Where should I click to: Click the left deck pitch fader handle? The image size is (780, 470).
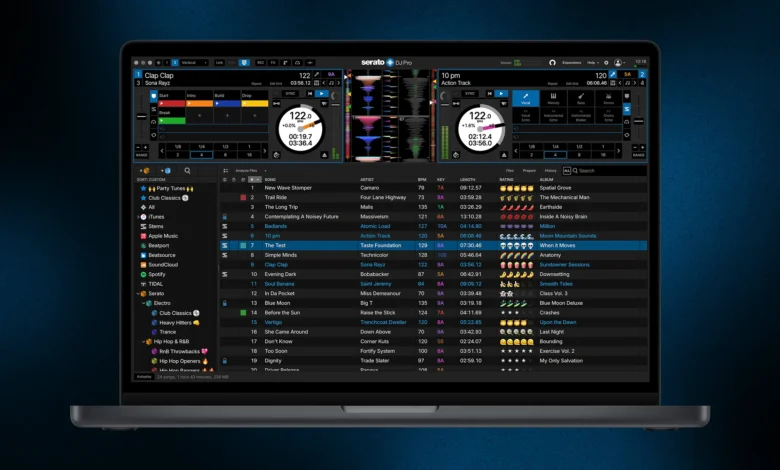[142, 117]
